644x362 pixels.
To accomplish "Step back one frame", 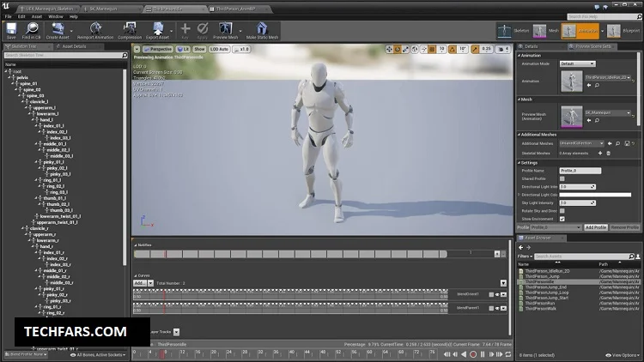I will [455, 354].
